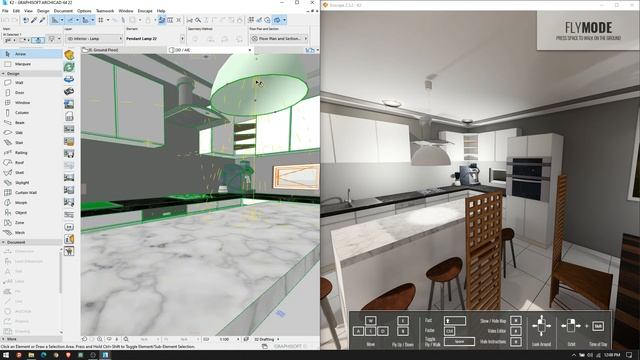Click the syringe inject parameters icon
This screenshot has height=360, width=640.
pyautogui.click(x=42, y=20)
